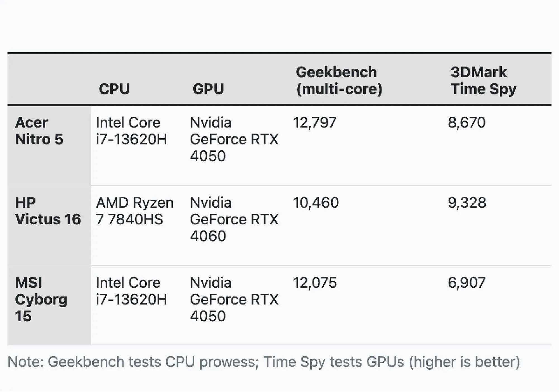Select the Time Spy score 9,328

click(467, 203)
